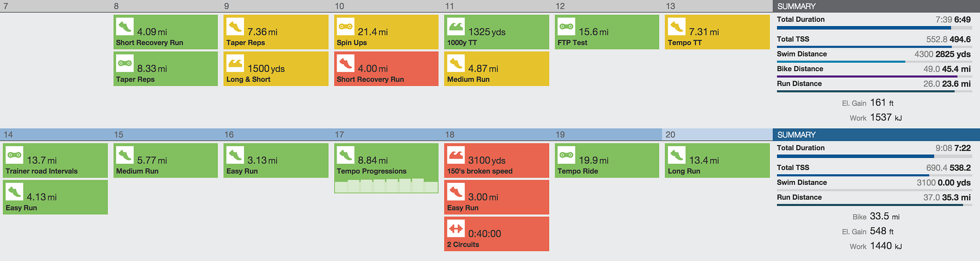Click the bike icon on Trainer road Intervals
The height and width of the screenshot is (261, 980).
click(15, 155)
